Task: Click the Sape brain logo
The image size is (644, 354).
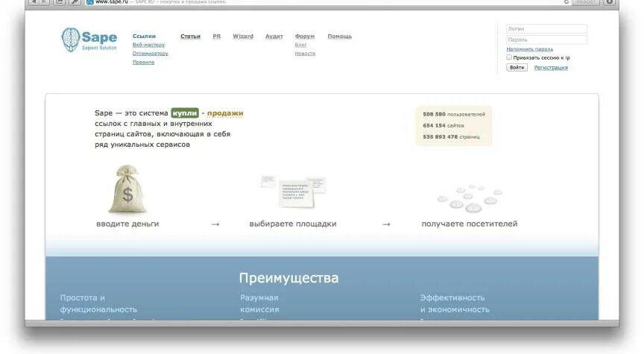Action: [70, 39]
